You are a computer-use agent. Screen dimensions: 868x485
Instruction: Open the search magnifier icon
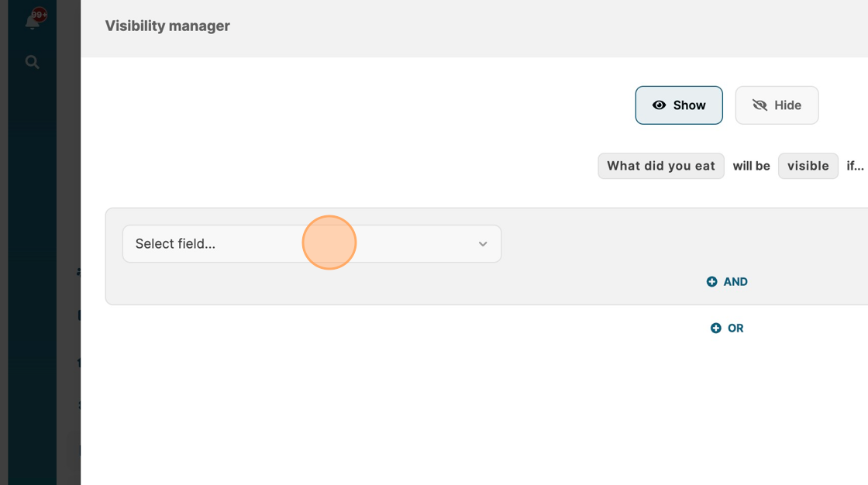pyautogui.click(x=32, y=62)
